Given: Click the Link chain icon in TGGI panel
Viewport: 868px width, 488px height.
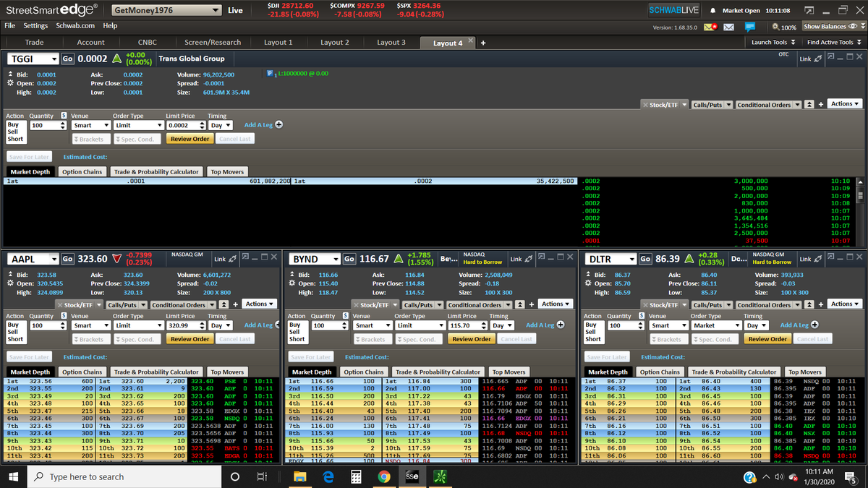Looking at the screenshot, I should pos(817,59).
